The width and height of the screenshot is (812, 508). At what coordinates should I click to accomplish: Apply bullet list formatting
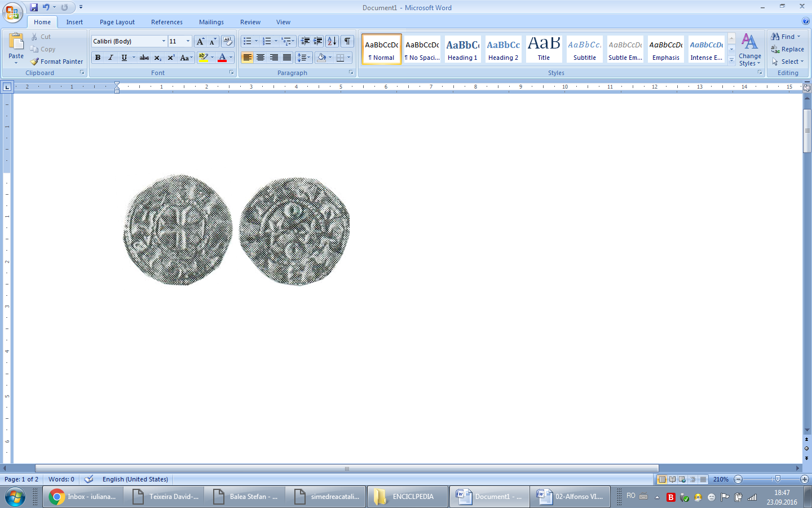(x=247, y=41)
